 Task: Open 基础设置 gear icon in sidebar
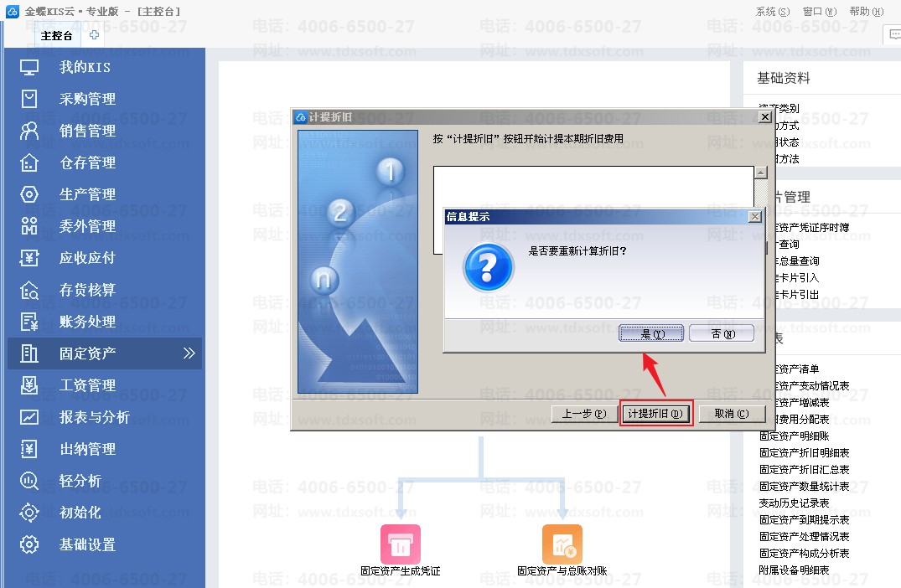[x=29, y=544]
